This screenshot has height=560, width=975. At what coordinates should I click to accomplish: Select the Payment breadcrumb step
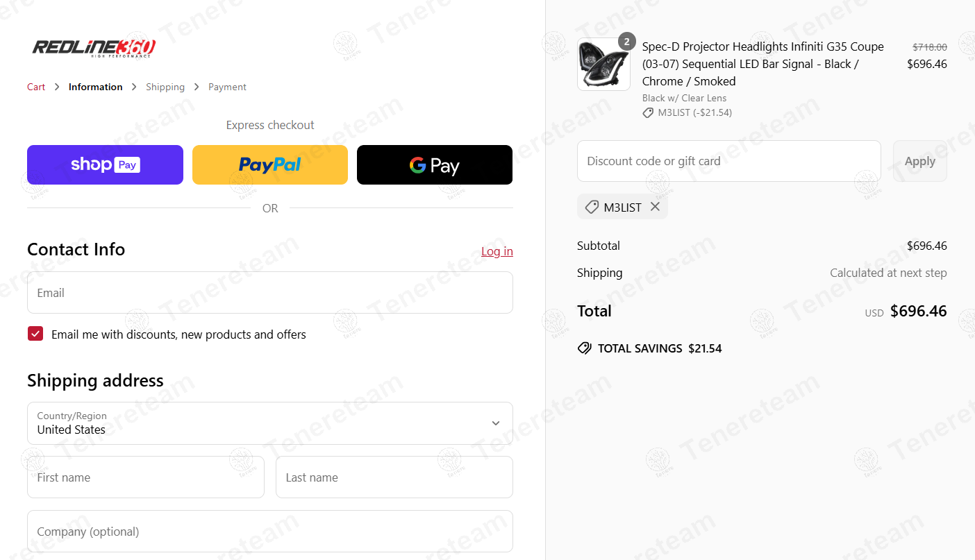coord(227,87)
